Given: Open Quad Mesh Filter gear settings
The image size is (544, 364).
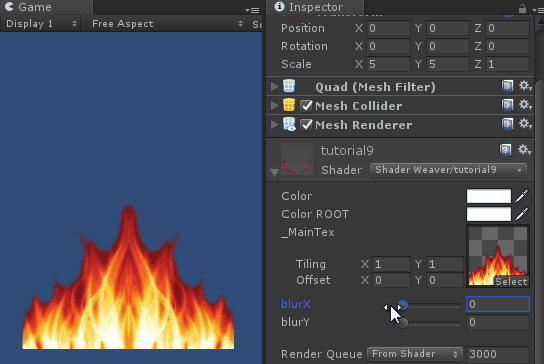Looking at the screenshot, I should [x=525, y=86].
